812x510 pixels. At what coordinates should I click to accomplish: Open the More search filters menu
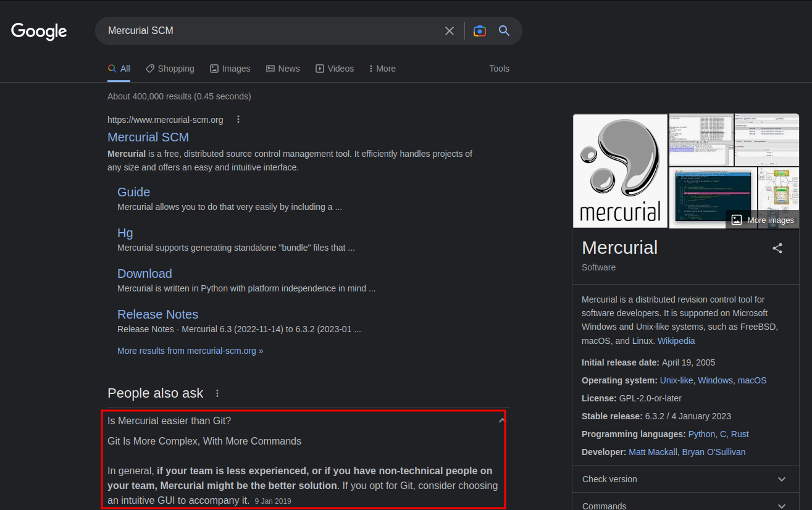[x=382, y=69]
